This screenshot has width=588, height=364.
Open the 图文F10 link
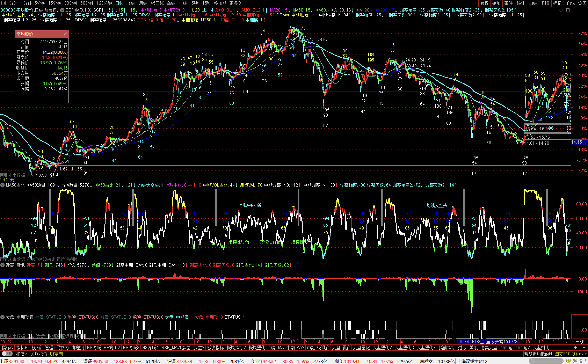pos(562,354)
